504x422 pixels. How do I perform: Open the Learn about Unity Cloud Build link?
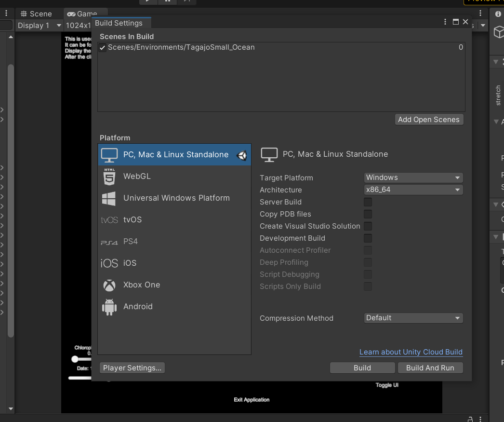pyautogui.click(x=411, y=352)
